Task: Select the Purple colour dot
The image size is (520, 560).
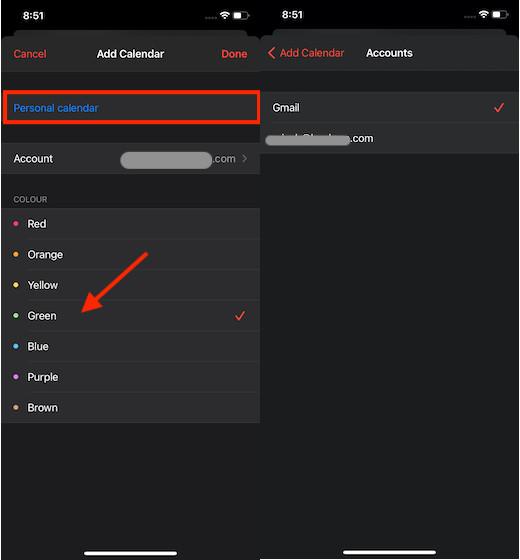Action: click(16, 377)
